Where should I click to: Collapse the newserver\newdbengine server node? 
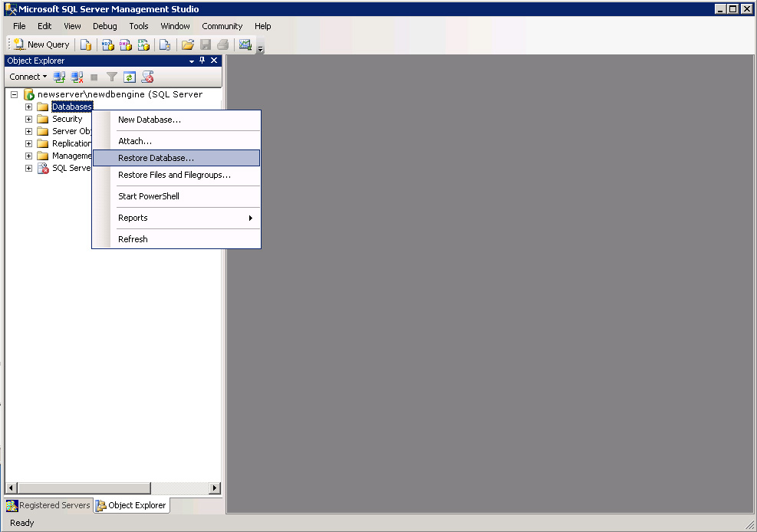[15, 94]
